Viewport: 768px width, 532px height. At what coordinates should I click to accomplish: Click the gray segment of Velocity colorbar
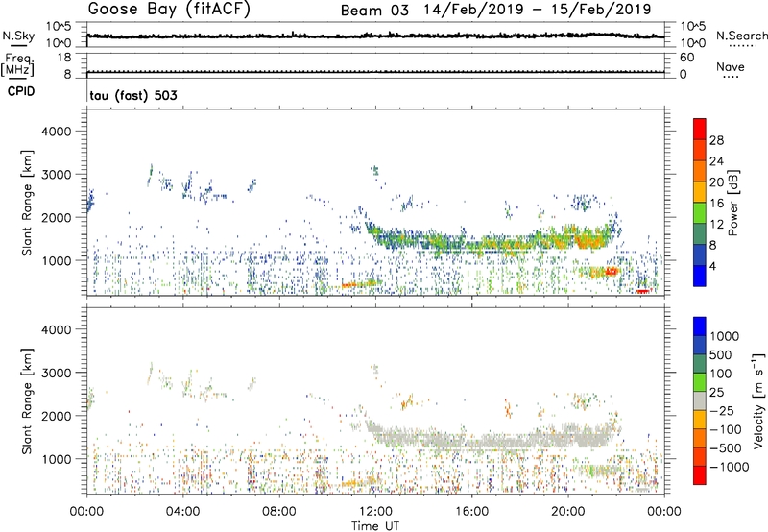700,401
